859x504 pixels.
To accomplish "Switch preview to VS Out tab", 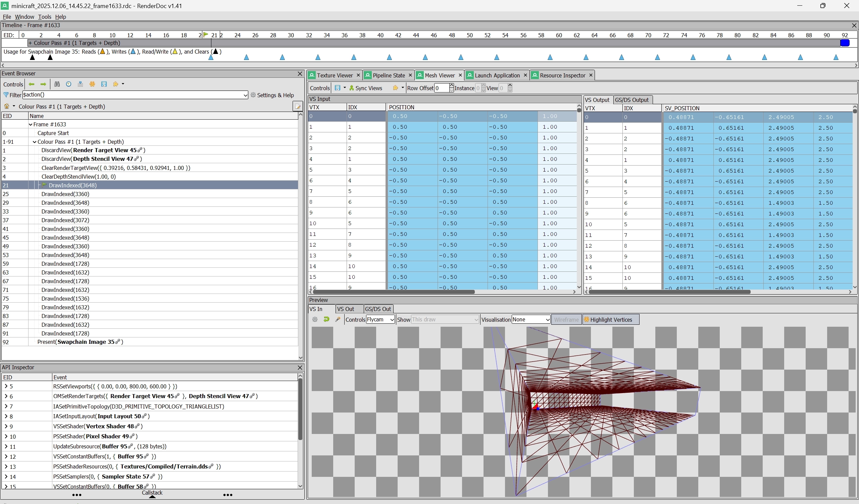I will coord(345,309).
